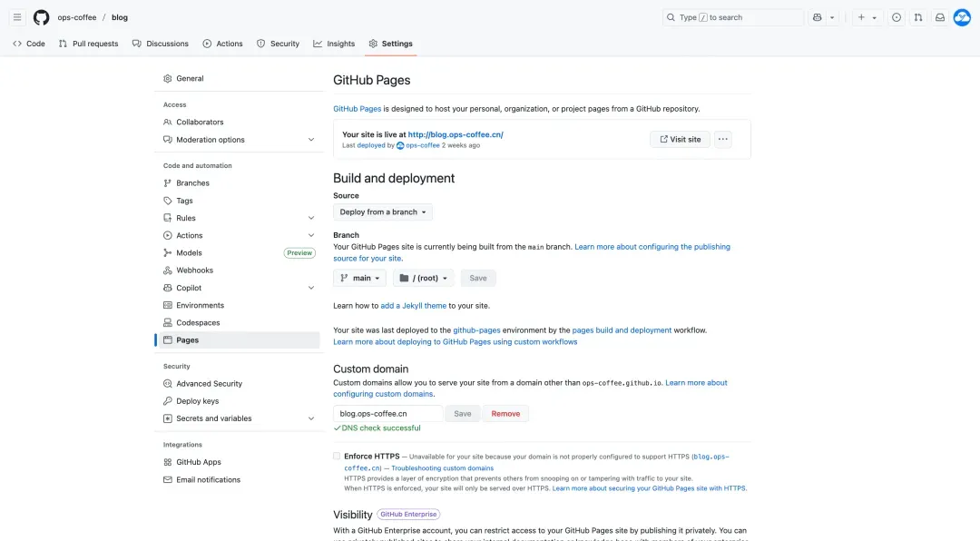Open the / (root) folder dropdown
980x541 pixels.
click(423, 278)
